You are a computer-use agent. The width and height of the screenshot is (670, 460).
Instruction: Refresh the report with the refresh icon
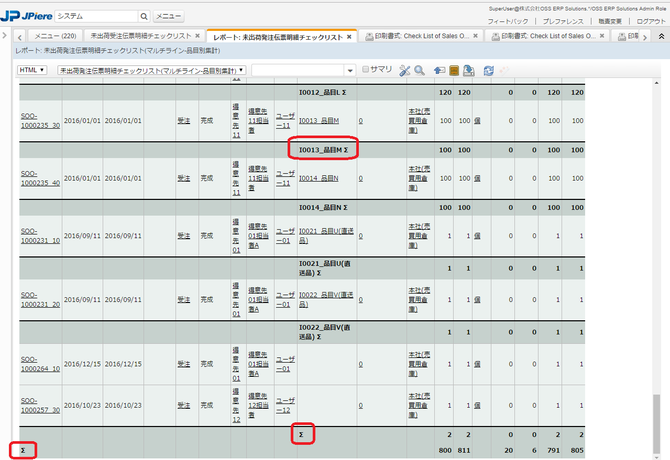(488, 70)
